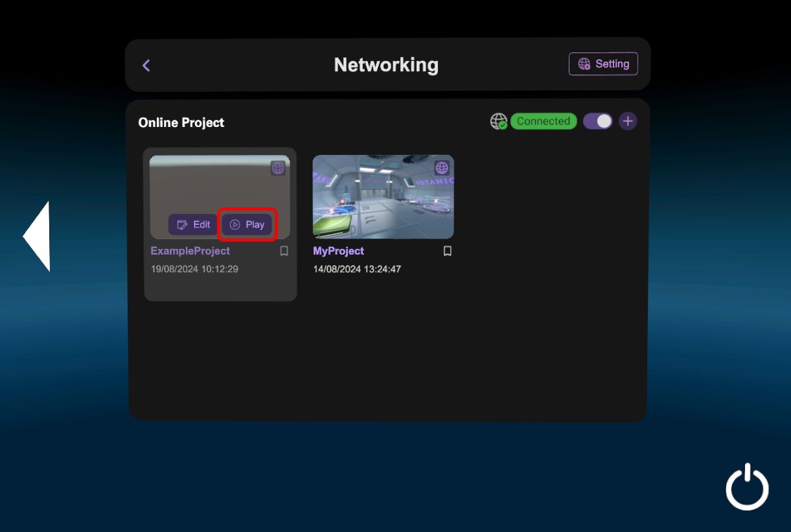Click the ExampleProject name label
This screenshot has height=532, width=791.
coord(190,251)
